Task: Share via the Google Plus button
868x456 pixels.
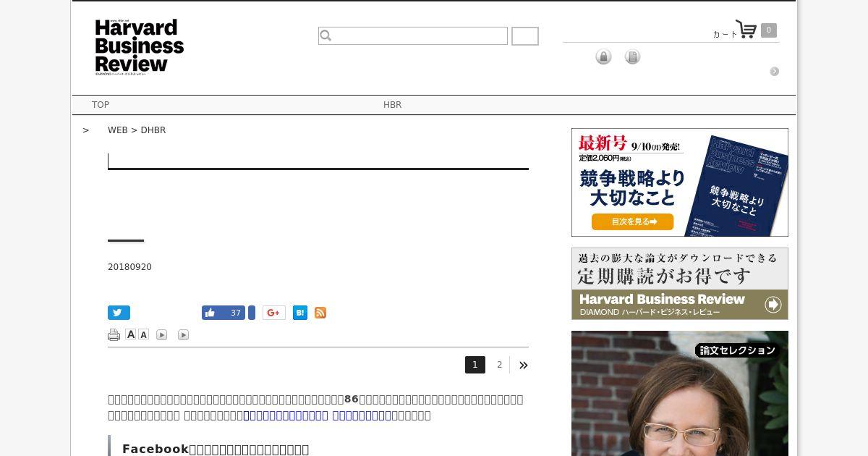Action: tap(274, 313)
